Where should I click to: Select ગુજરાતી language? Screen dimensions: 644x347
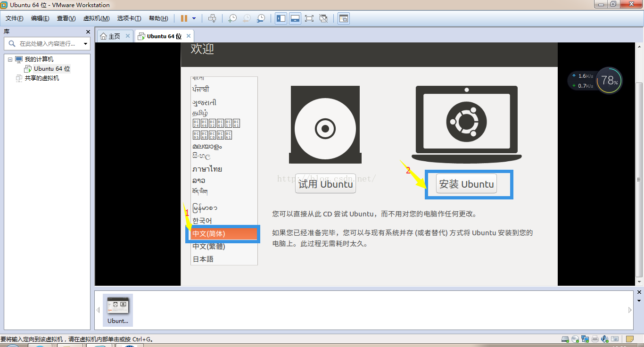[x=204, y=102]
